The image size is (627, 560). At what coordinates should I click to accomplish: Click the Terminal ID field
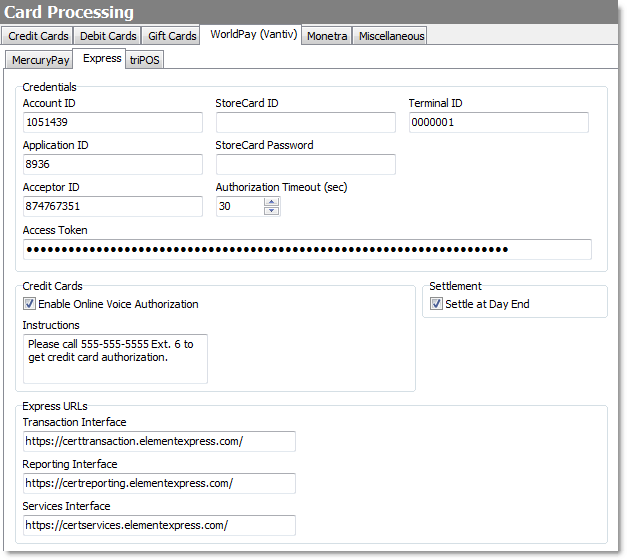pos(498,122)
